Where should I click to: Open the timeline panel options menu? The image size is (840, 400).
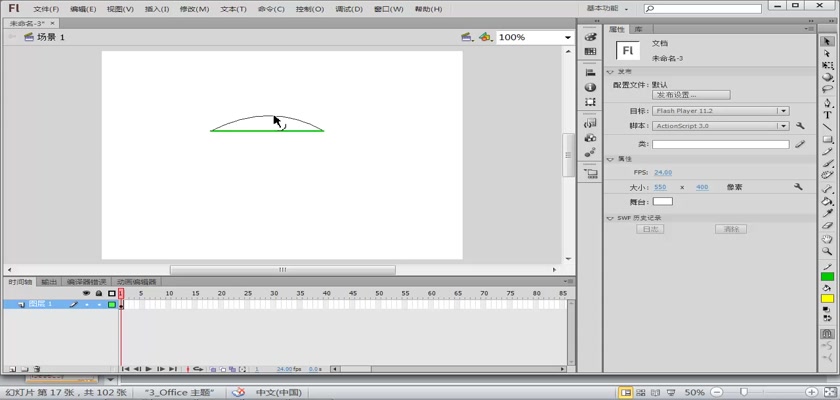[x=570, y=281]
